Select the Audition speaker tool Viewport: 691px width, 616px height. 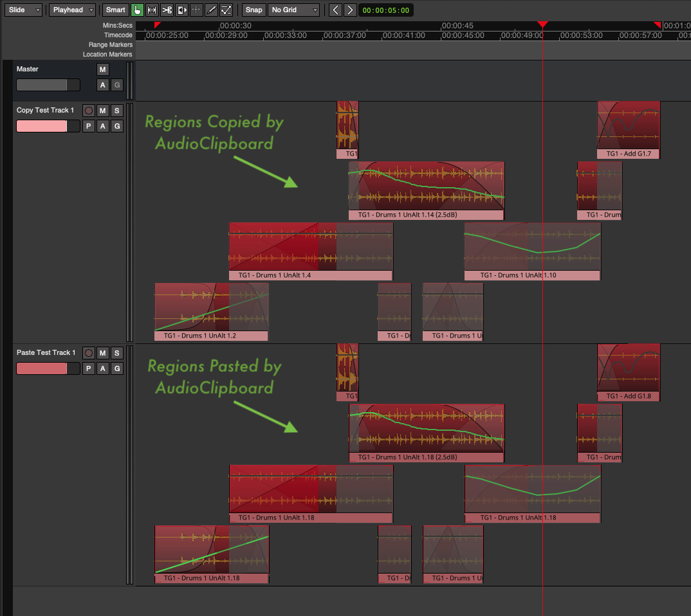pos(182,10)
